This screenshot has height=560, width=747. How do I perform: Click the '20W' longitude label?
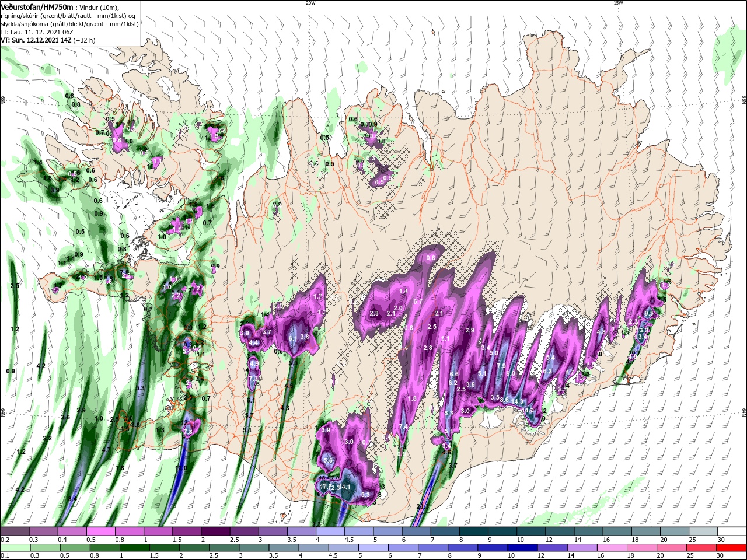click(x=310, y=3)
